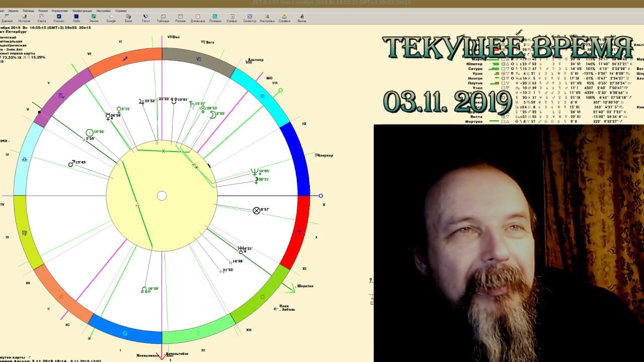The height and width of the screenshot is (362, 644).
Task: Launch the Google toolbar icon
Action: coord(111,18)
